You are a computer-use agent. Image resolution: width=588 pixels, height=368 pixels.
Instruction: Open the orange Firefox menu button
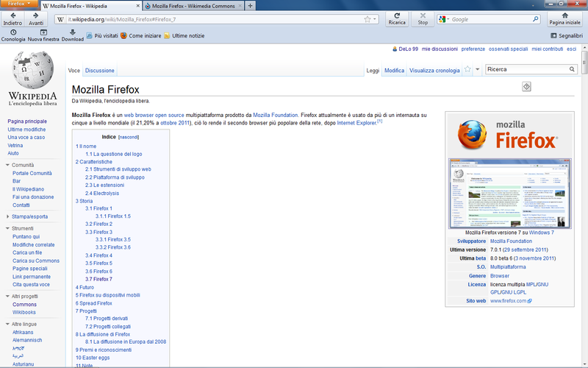point(19,4)
